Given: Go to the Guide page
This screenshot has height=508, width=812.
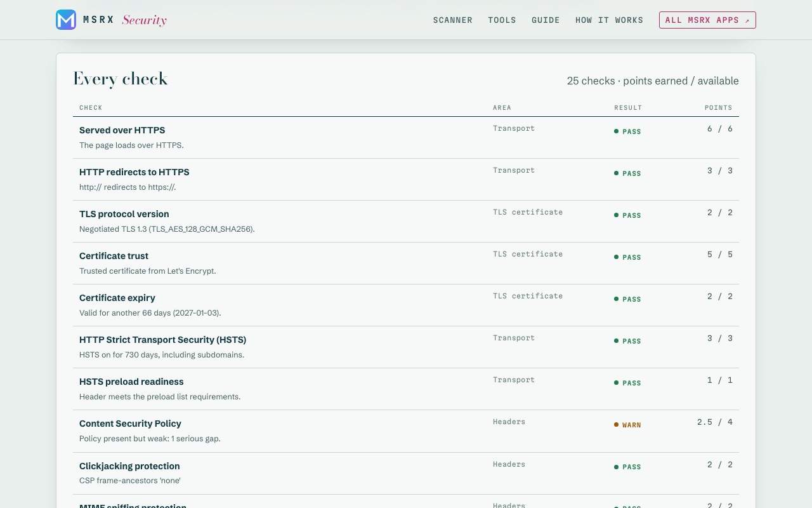Looking at the screenshot, I should coord(546,20).
